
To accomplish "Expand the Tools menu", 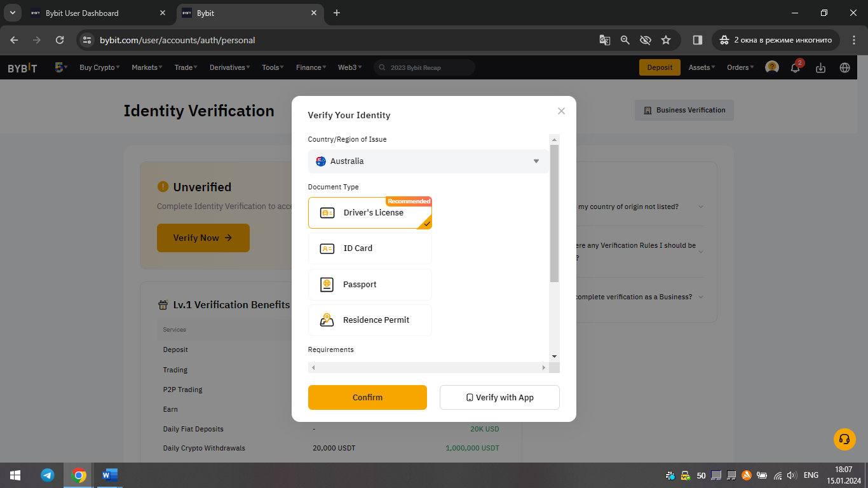I will (x=273, y=67).
